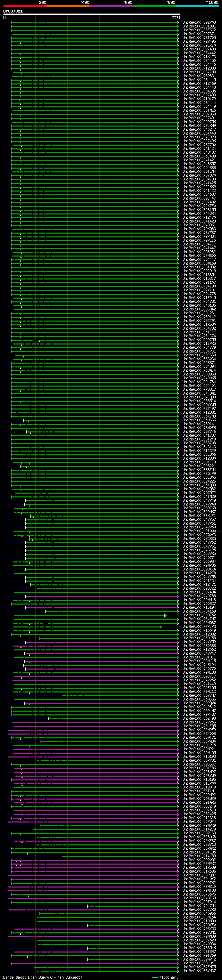
Task: Click hit label UniRef100_B8XLF1
Action: tap(199, 516)
